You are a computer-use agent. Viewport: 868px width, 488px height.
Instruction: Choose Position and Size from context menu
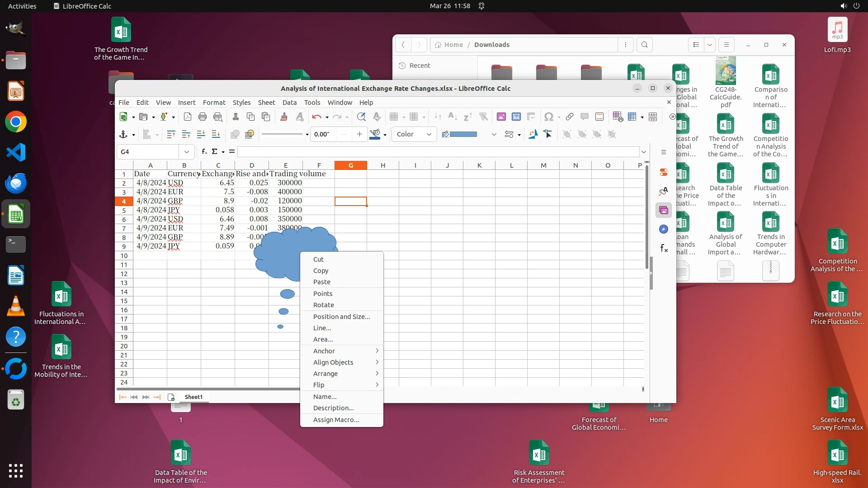[341, 317]
